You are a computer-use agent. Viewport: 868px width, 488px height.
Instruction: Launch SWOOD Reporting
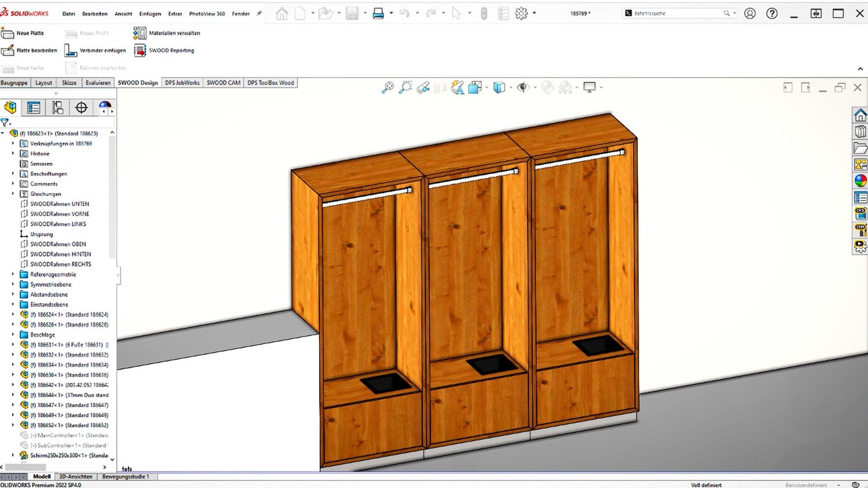click(x=164, y=50)
